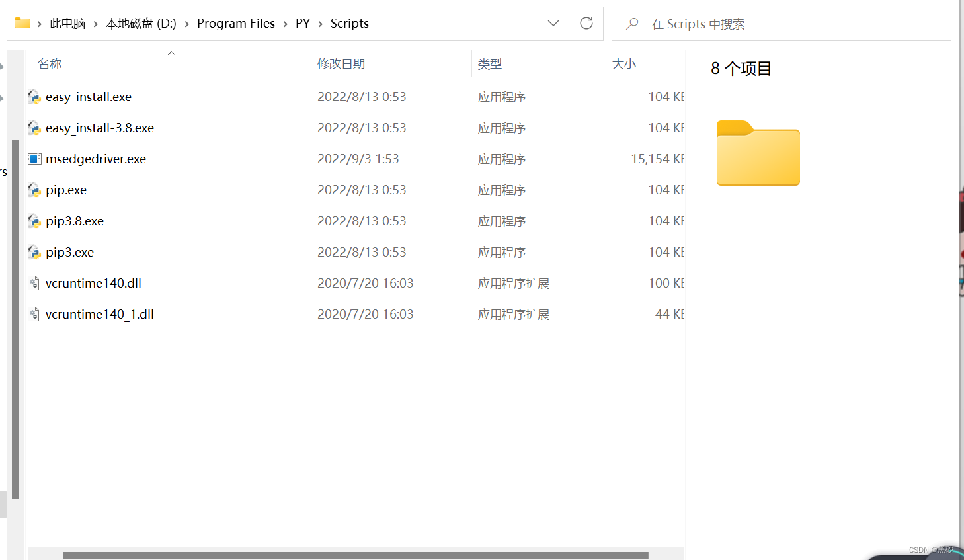The image size is (964, 560).
Task: Select file name easy_install-3.8.exe
Action: click(x=100, y=128)
